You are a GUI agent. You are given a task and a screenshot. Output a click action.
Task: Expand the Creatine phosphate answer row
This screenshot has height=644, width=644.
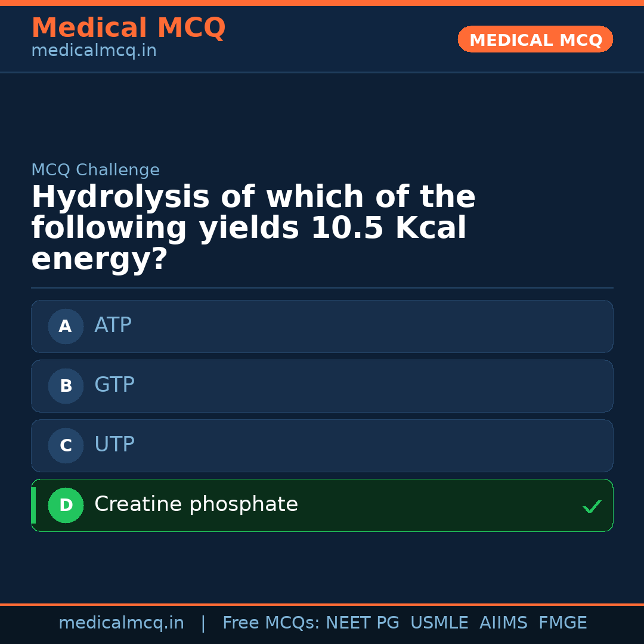[x=322, y=505]
